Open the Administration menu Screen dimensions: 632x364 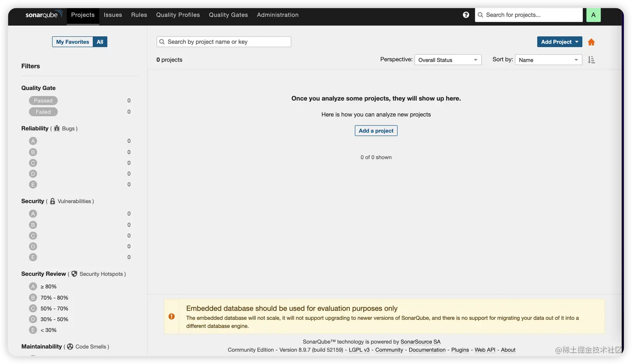pos(278,15)
